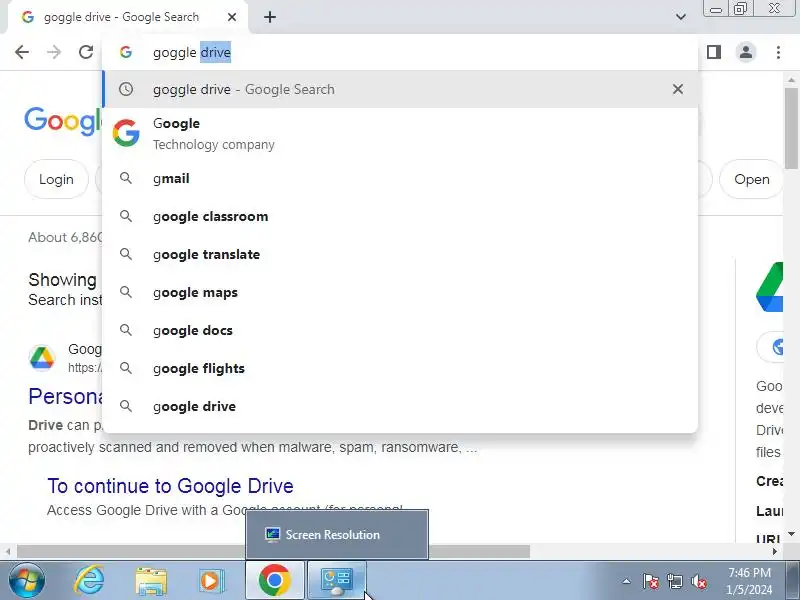Click the Google Drive logo in the knowledge panel

click(x=769, y=287)
